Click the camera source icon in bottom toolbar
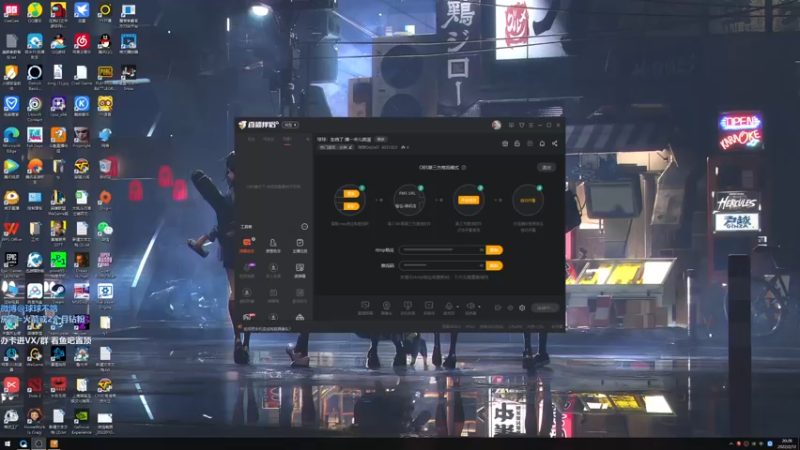 (386, 307)
